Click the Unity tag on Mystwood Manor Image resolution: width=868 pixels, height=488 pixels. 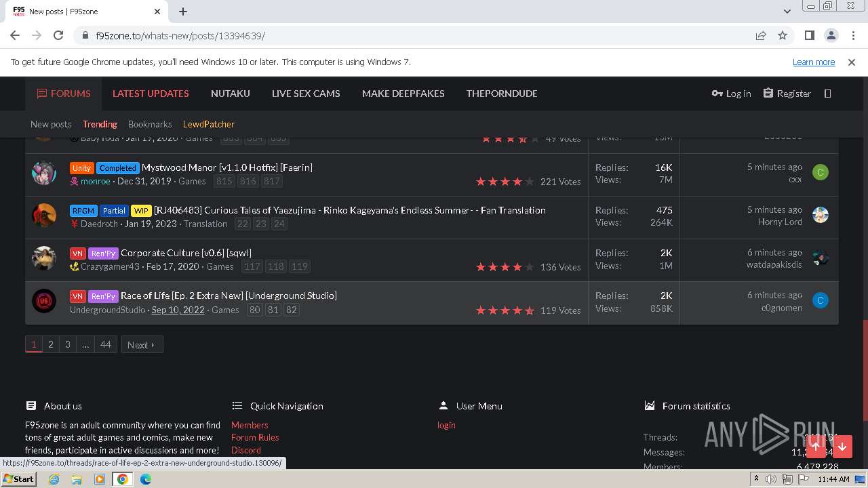(81, 168)
